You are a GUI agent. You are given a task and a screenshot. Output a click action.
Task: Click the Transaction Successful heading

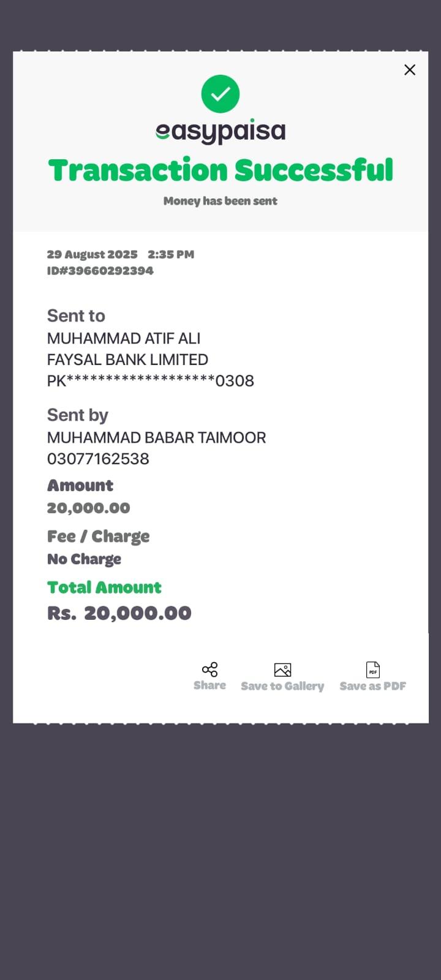tap(221, 170)
